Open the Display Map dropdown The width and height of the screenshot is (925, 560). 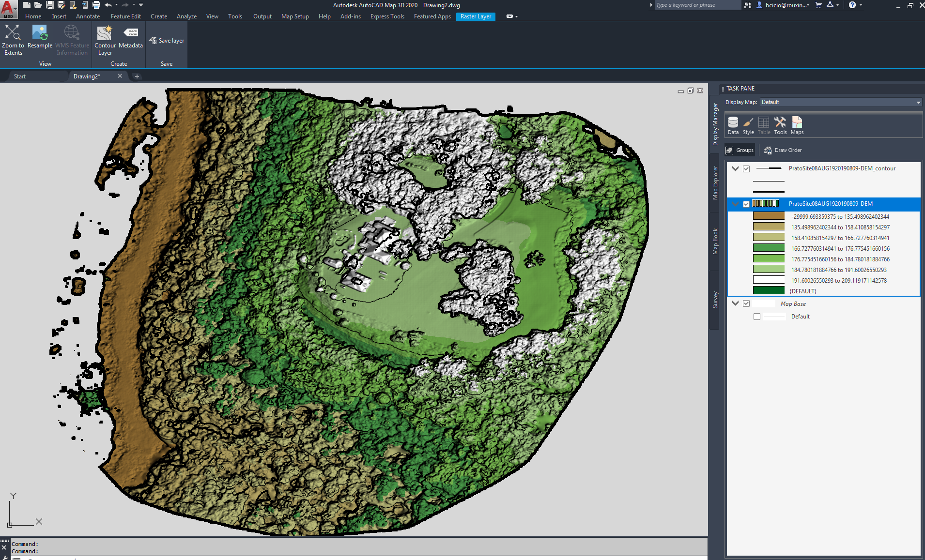918,102
